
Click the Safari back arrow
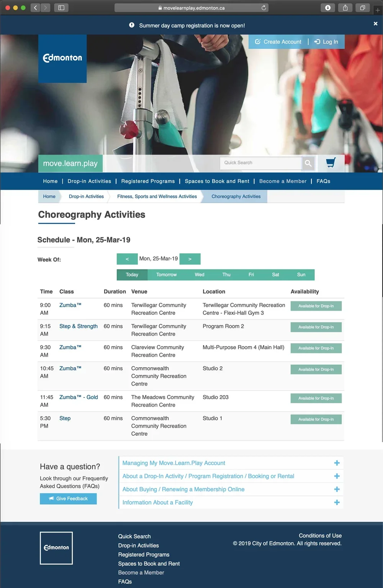[x=35, y=8]
